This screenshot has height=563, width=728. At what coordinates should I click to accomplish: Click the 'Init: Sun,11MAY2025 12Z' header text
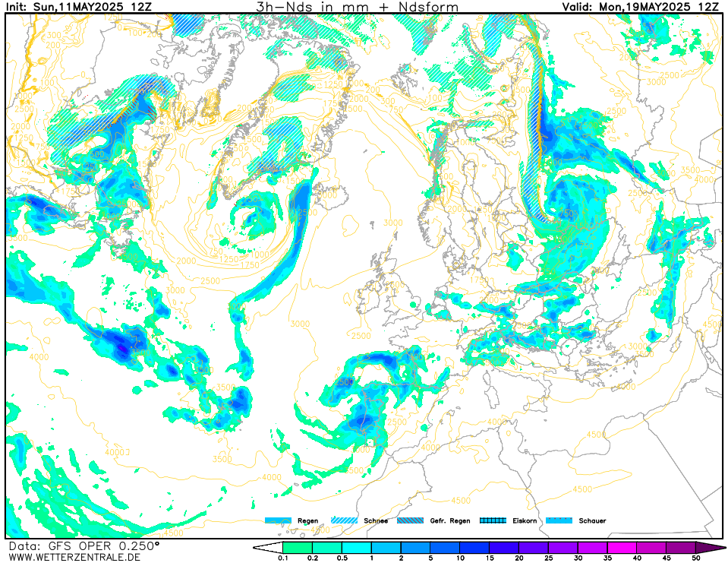(79, 7)
